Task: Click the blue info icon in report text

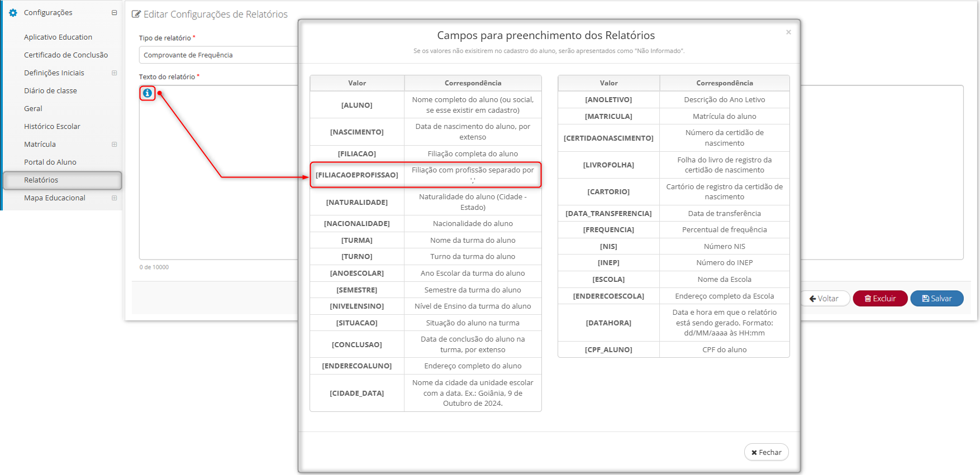Action: click(147, 93)
